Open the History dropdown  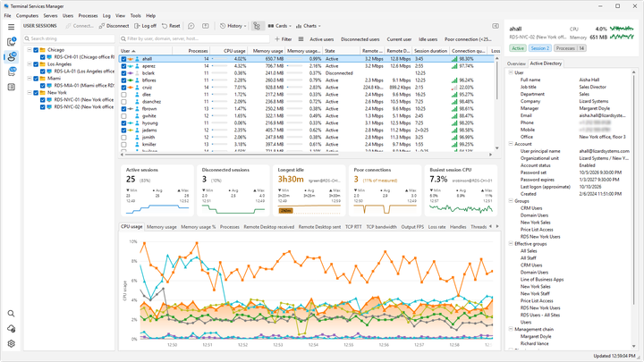coord(233,26)
